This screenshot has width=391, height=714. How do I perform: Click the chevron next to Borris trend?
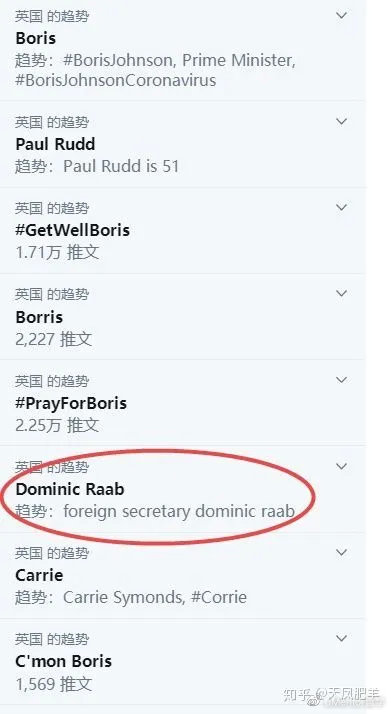(341, 294)
